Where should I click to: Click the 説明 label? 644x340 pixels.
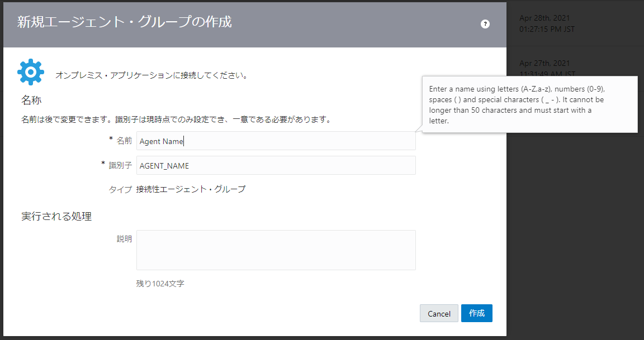click(x=124, y=239)
